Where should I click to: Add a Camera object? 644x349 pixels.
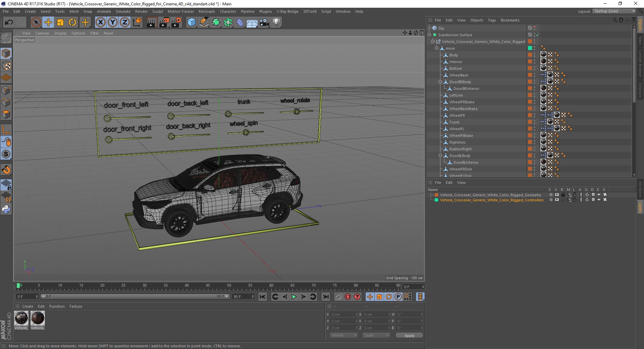point(264,22)
